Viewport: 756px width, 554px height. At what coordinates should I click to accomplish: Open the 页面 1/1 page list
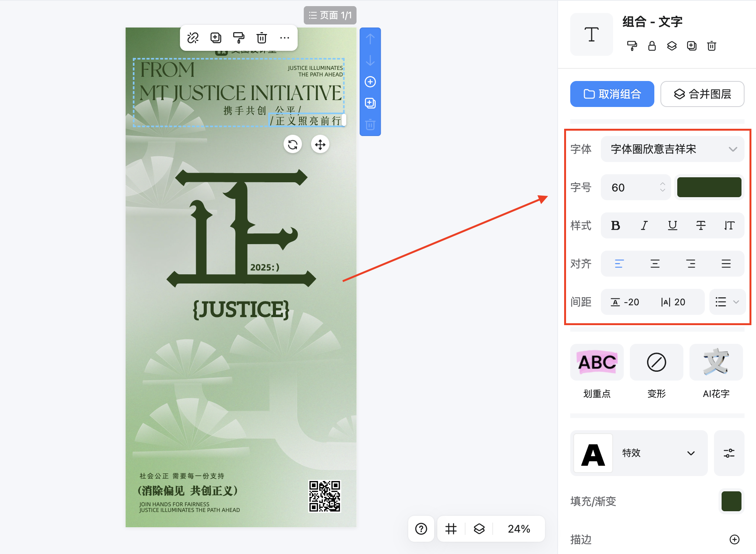330,15
